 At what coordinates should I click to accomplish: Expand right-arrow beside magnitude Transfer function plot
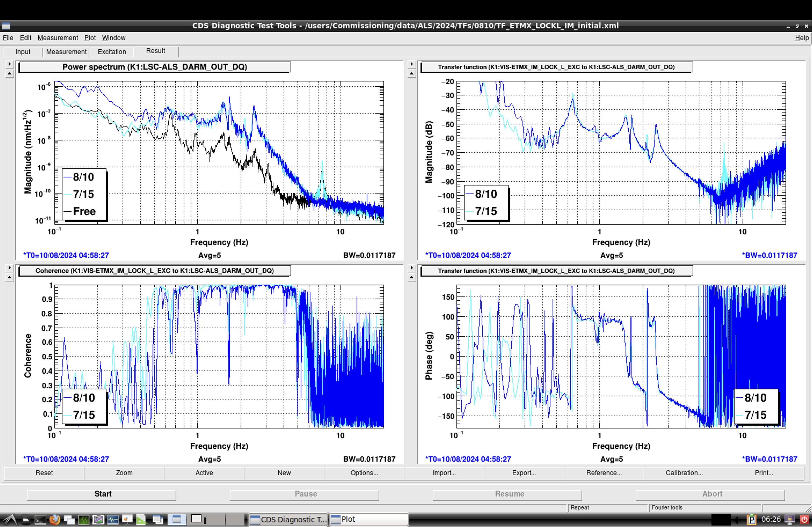pos(412,64)
